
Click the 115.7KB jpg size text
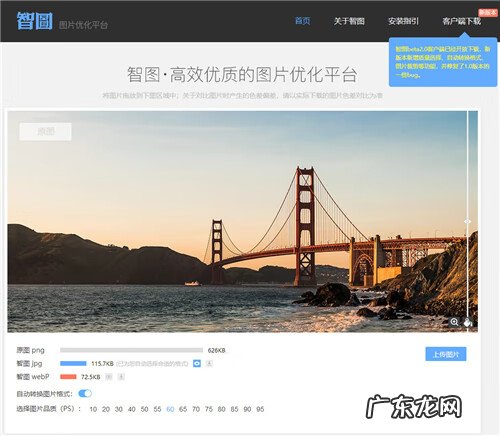102,364
